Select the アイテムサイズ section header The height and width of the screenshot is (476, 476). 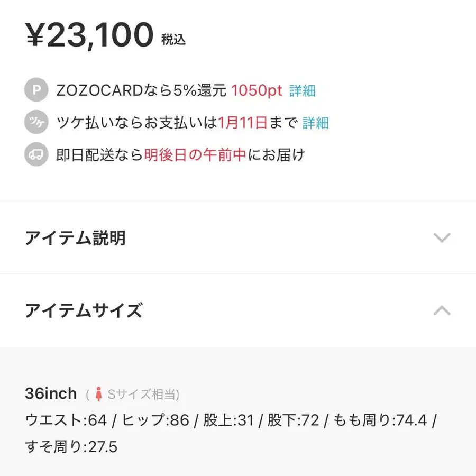pyautogui.click(x=84, y=312)
